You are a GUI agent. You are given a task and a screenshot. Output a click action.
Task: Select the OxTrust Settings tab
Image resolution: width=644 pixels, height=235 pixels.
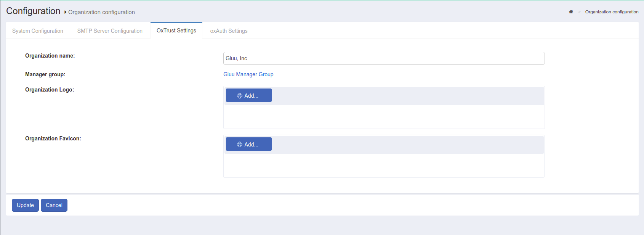(x=176, y=31)
